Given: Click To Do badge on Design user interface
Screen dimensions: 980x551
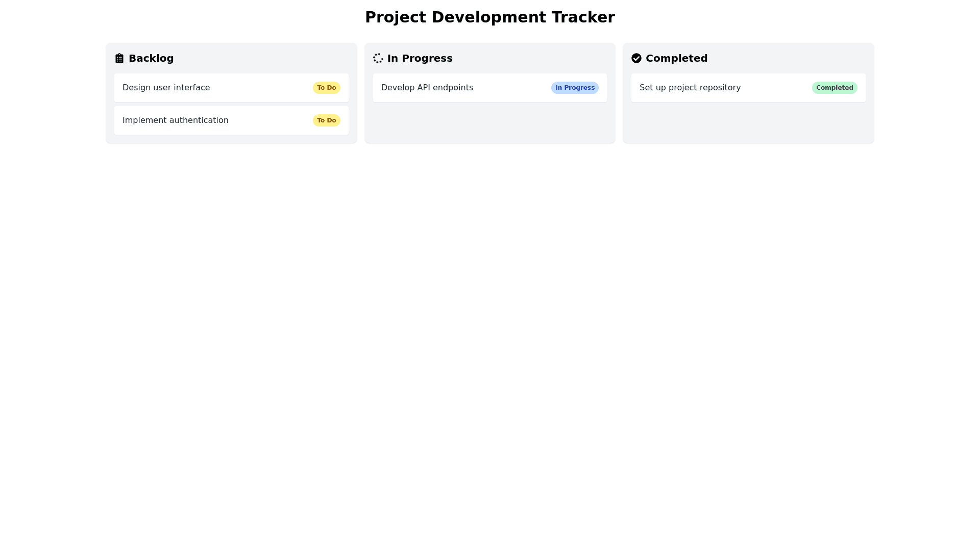Looking at the screenshot, I should pos(326,88).
